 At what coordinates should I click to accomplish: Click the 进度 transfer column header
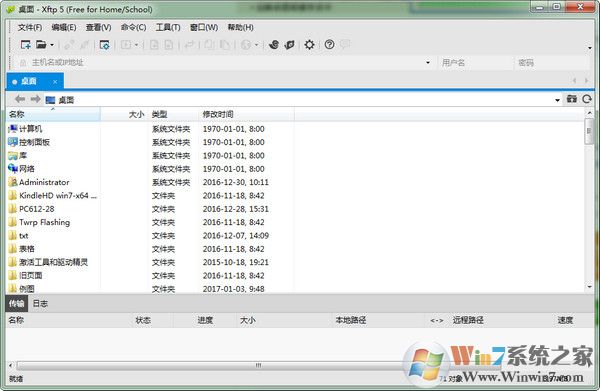[205, 320]
